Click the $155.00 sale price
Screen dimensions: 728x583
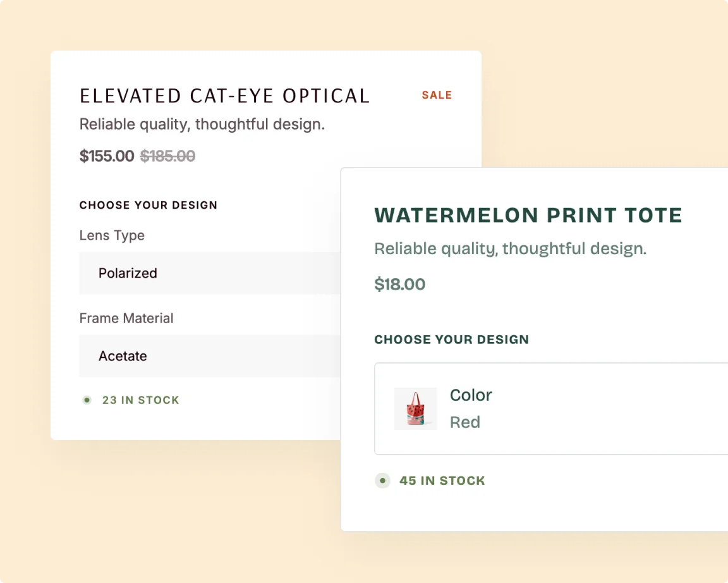(106, 156)
